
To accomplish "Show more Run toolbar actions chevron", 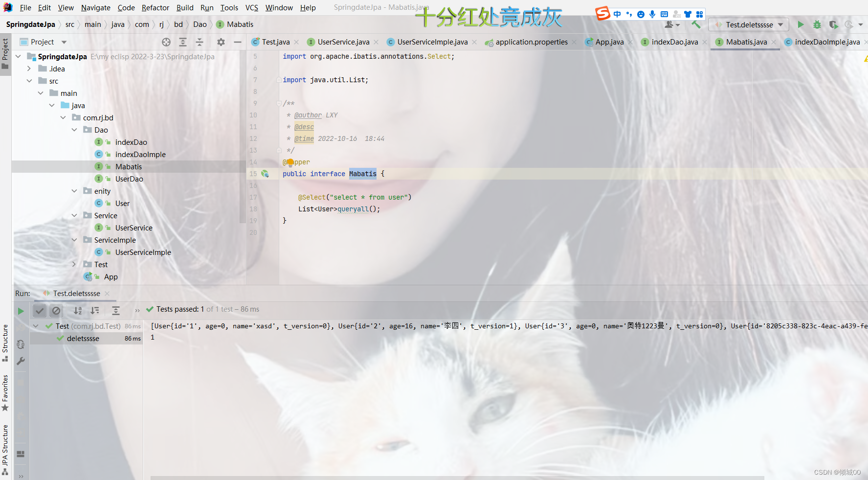I will [x=137, y=310].
